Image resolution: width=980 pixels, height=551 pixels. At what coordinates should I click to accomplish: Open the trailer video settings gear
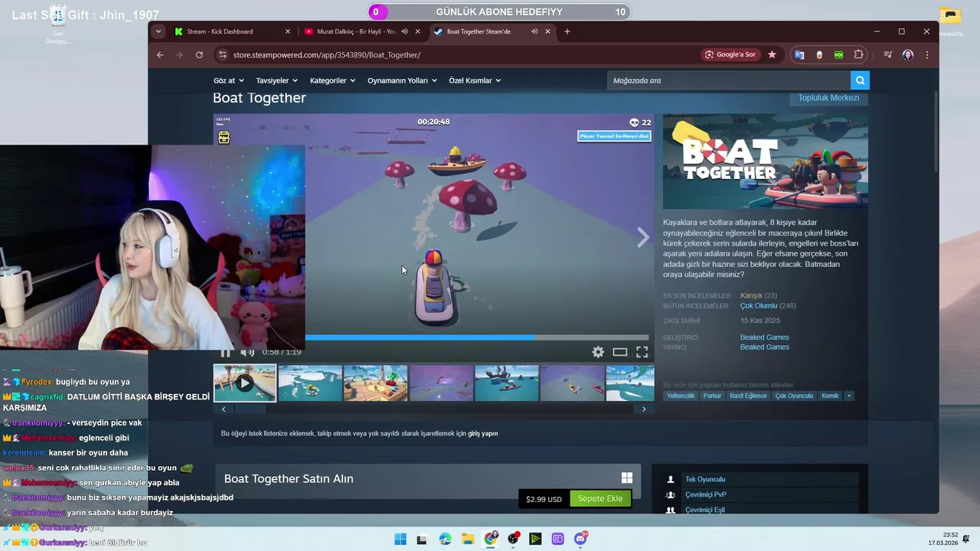598,352
